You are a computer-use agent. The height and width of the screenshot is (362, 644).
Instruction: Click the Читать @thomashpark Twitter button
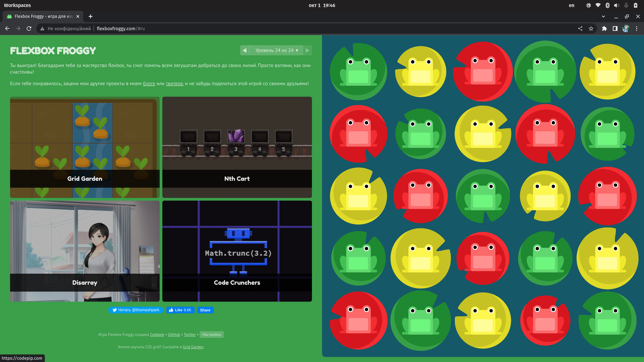[136, 310]
